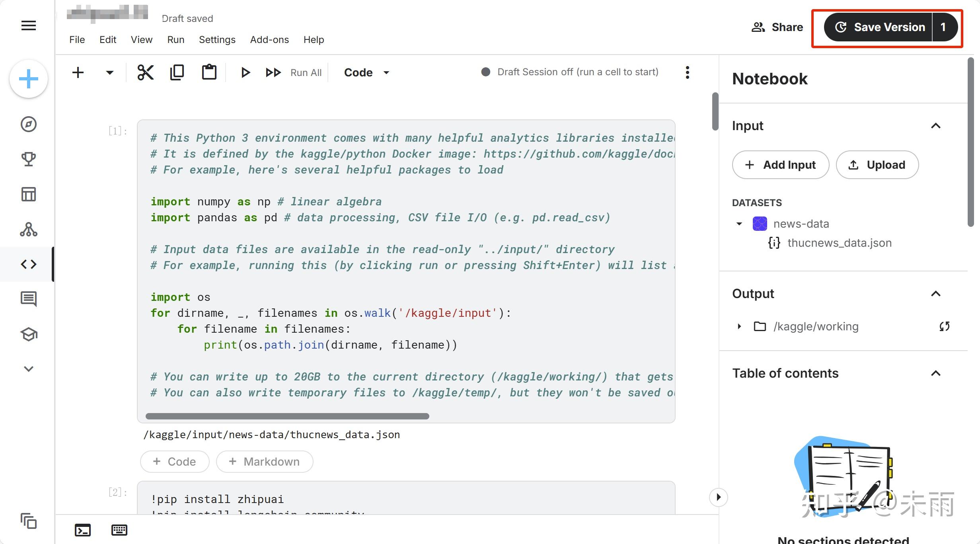Open Competitions via the trophy sidebar icon
980x544 pixels.
click(28, 159)
